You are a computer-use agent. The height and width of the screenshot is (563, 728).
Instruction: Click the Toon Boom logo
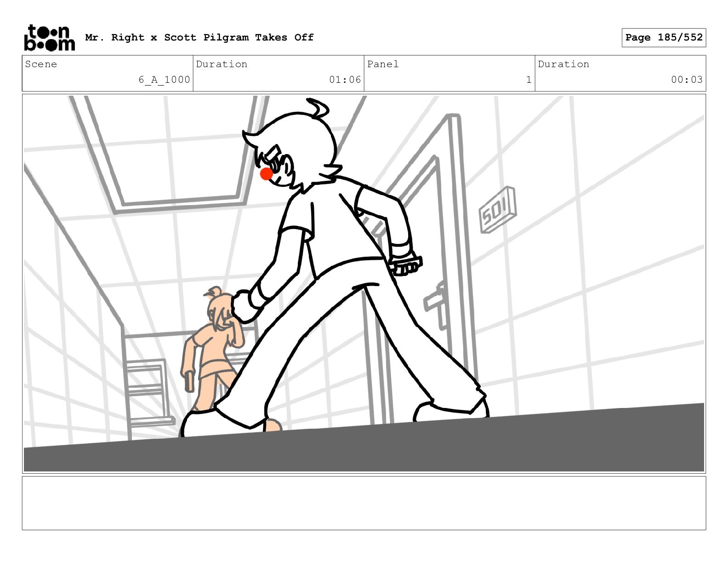[49, 38]
